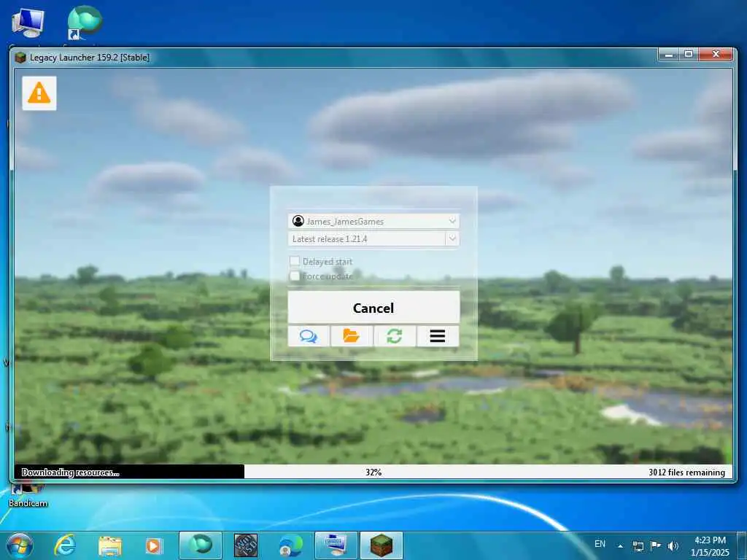Open the game folder icon button

[352, 336]
